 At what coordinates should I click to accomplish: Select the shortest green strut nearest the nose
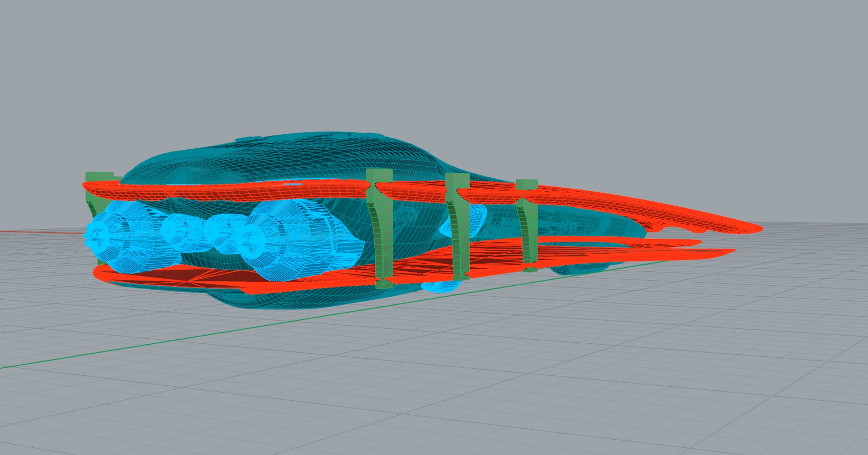[x=527, y=225]
